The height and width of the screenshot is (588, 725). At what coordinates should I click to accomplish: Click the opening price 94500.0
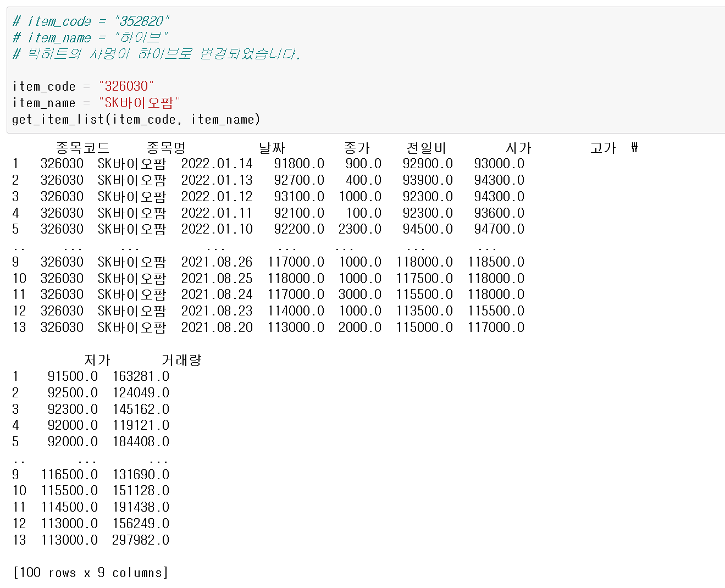click(428, 229)
